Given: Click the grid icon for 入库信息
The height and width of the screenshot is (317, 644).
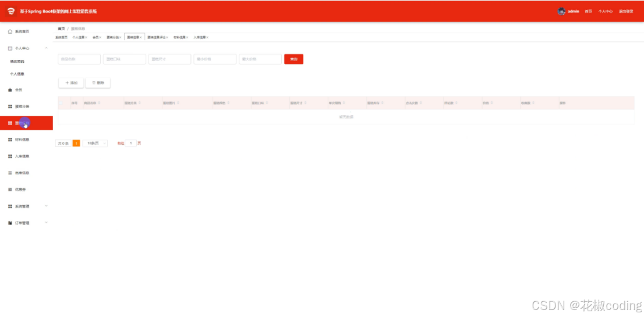Looking at the screenshot, I should 10,156.
